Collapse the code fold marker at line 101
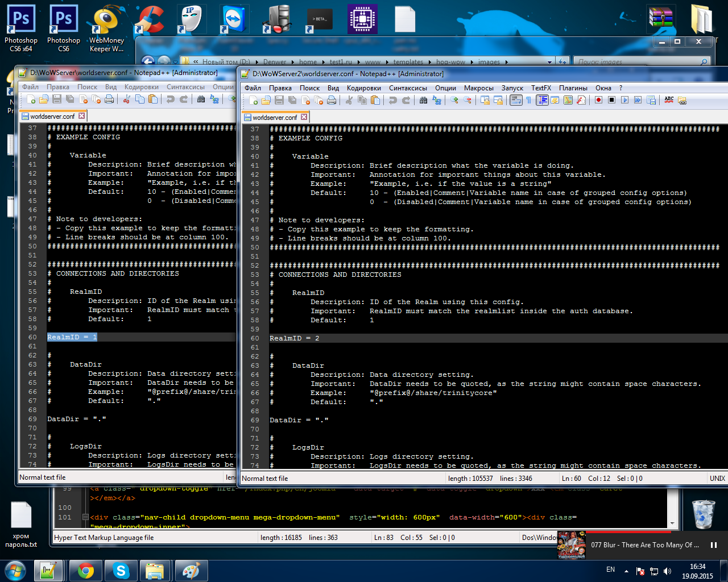 pos(85,517)
